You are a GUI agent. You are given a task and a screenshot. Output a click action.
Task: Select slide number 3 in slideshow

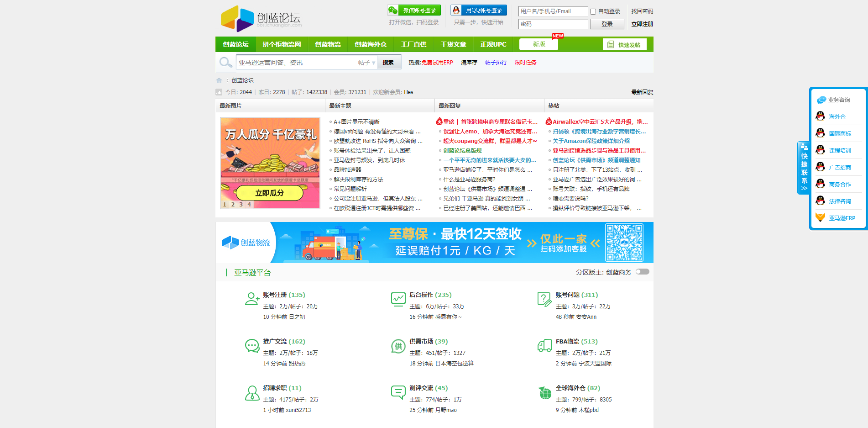(241, 205)
